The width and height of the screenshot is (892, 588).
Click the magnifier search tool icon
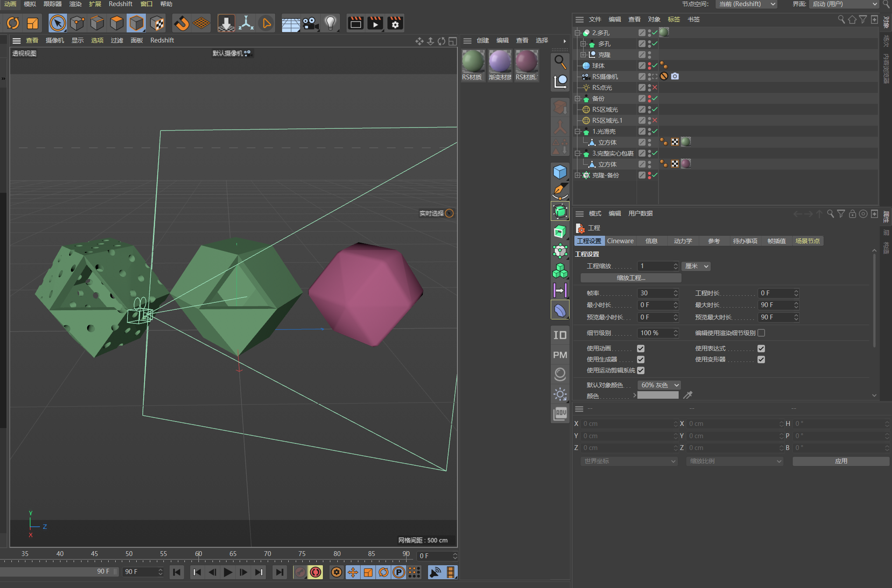[560, 62]
